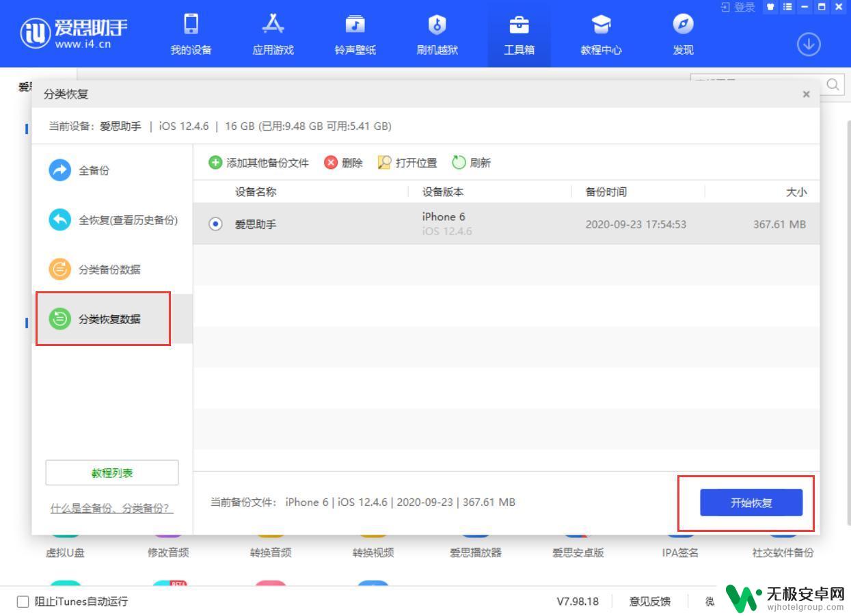Open the 发现 tab
The image size is (851, 616).
tap(683, 34)
